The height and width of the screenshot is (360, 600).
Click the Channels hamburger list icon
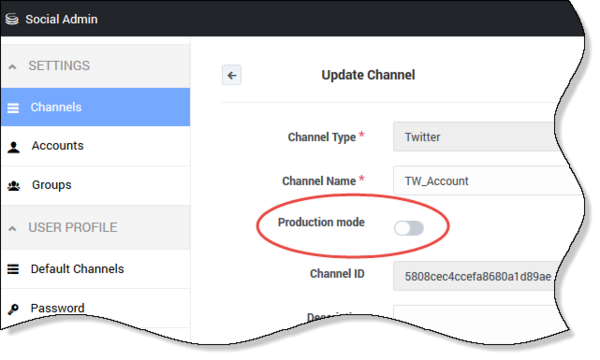(x=13, y=108)
